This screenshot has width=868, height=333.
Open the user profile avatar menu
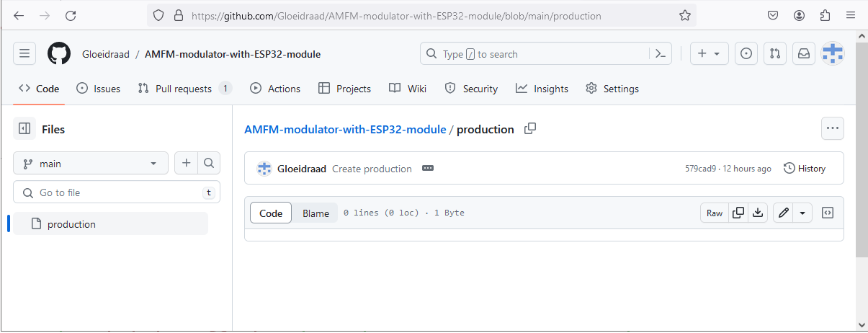[833, 53]
